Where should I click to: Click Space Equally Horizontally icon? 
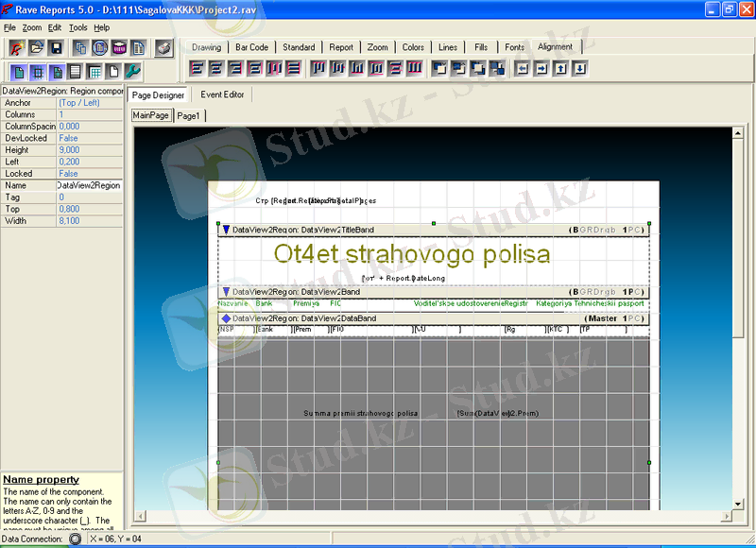(274, 68)
